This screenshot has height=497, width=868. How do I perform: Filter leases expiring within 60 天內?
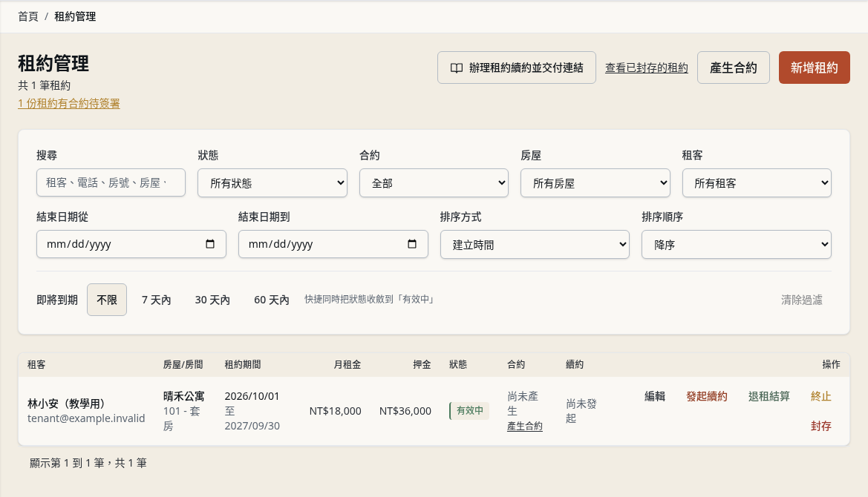[271, 300]
